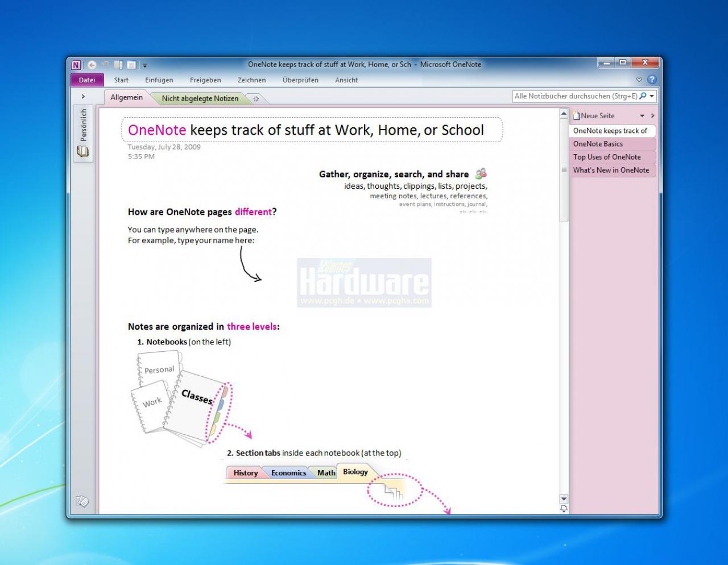Open OneNote Help with question mark icon
Viewport: 728px width, 565px height.
coord(652,80)
